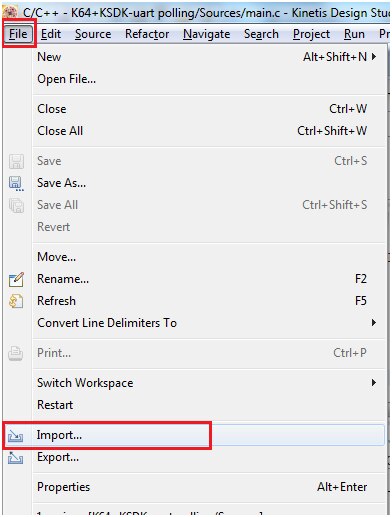
Task: Open the Navigate menu
Action: tap(207, 34)
